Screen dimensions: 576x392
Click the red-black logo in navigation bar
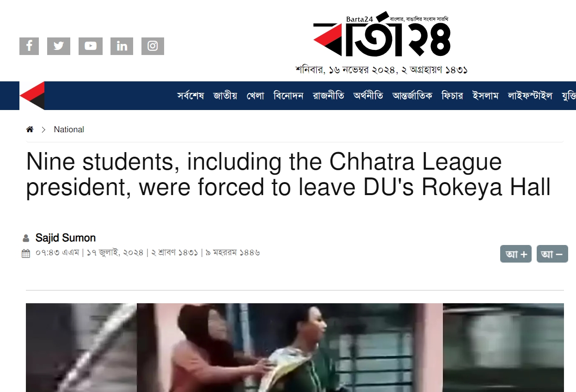pos(32,96)
